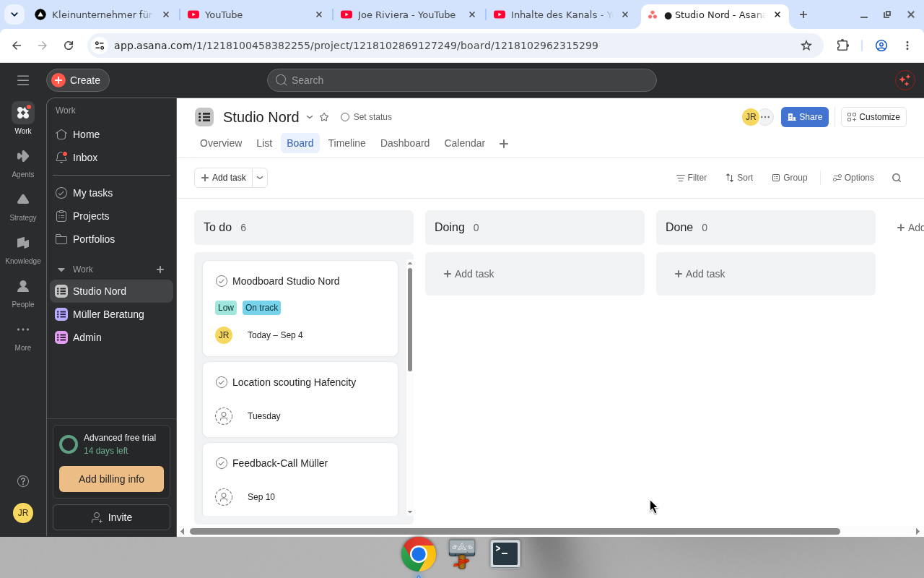Viewport: 924px width, 578px height.
Task: Switch to the Overview tab
Action: [221, 143]
